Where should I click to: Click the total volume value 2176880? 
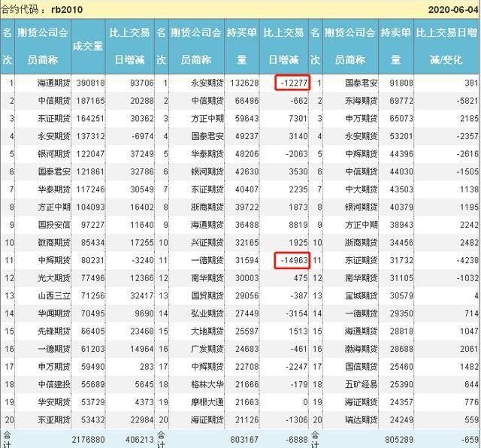coord(88,437)
